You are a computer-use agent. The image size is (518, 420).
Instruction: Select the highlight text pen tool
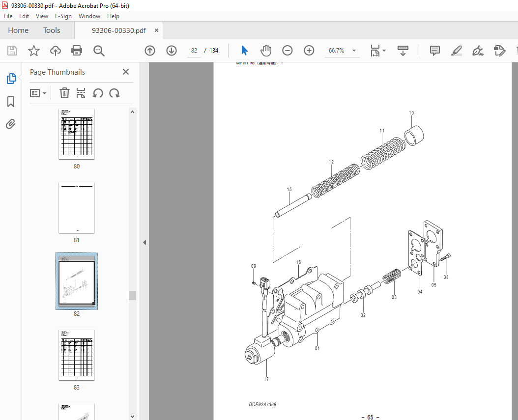[456, 51]
